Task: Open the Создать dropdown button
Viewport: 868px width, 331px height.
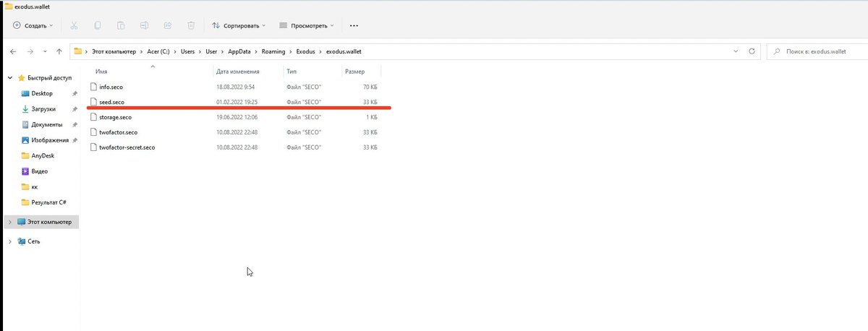Action: click(33, 25)
